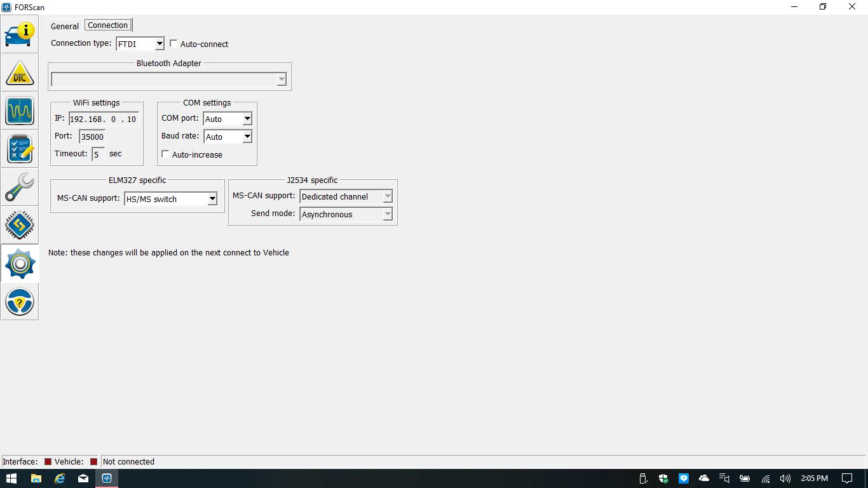Click the WiFi IP address field
Image resolution: width=868 pixels, height=488 pixels.
pos(104,119)
